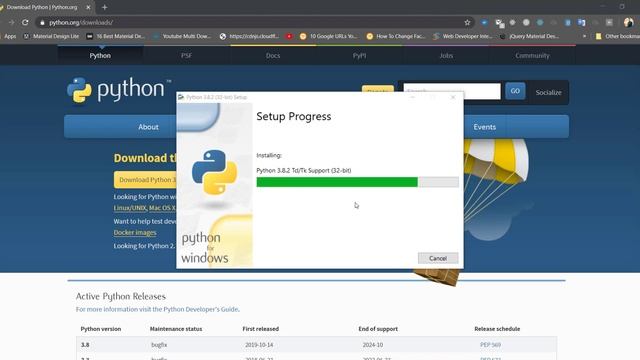Click the yellow Download Python button

coord(145,180)
